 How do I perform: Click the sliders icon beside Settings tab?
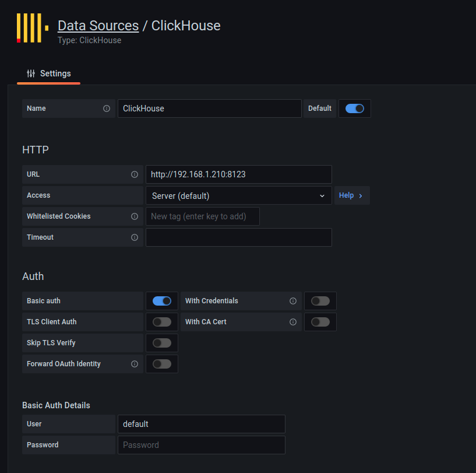point(30,73)
